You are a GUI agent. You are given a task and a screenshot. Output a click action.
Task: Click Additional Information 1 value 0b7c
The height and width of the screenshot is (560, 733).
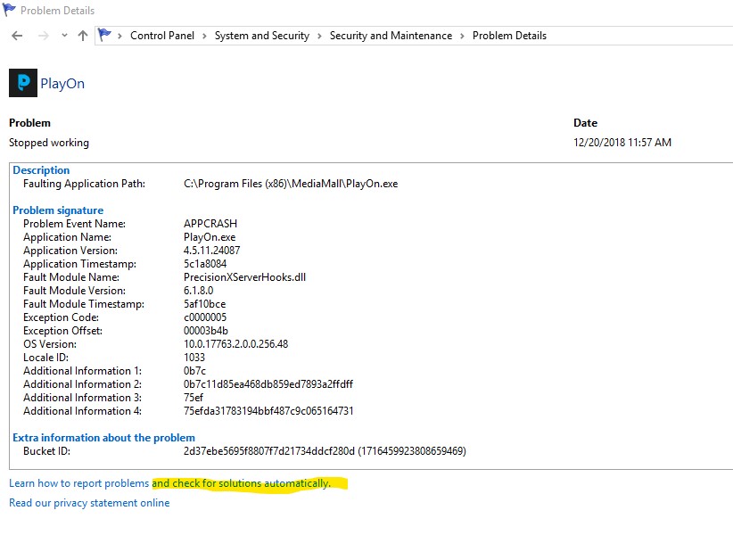(194, 371)
